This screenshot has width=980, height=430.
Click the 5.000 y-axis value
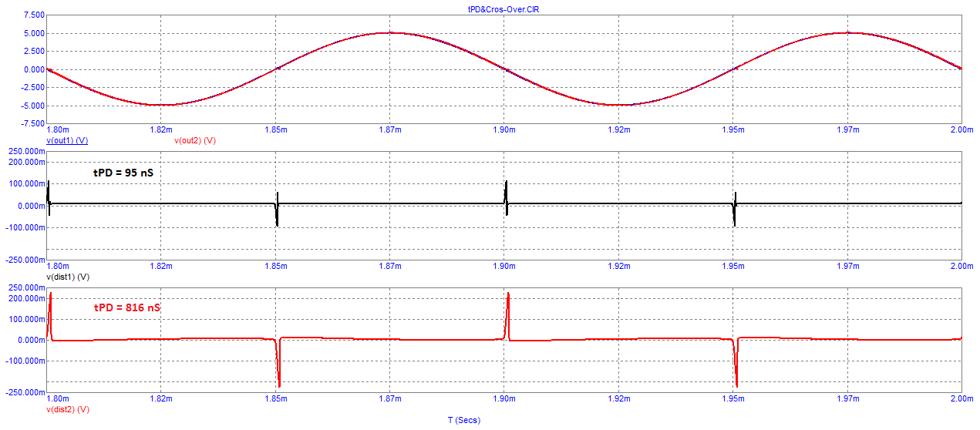[33, 33]
